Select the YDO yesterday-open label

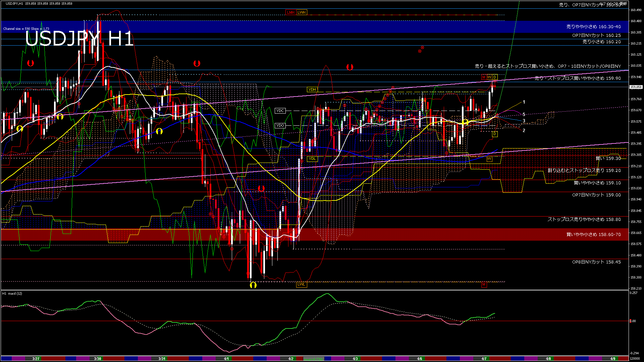point(280,125)
